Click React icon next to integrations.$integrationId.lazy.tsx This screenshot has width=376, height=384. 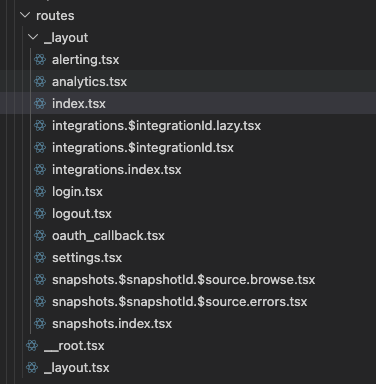click(40, 126)
